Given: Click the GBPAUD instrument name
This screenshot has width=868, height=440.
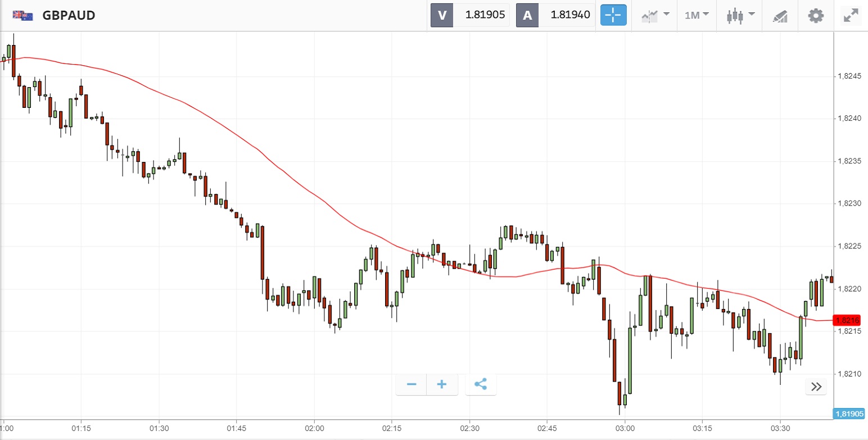Looking at the screenshot, I should (69, 16).
